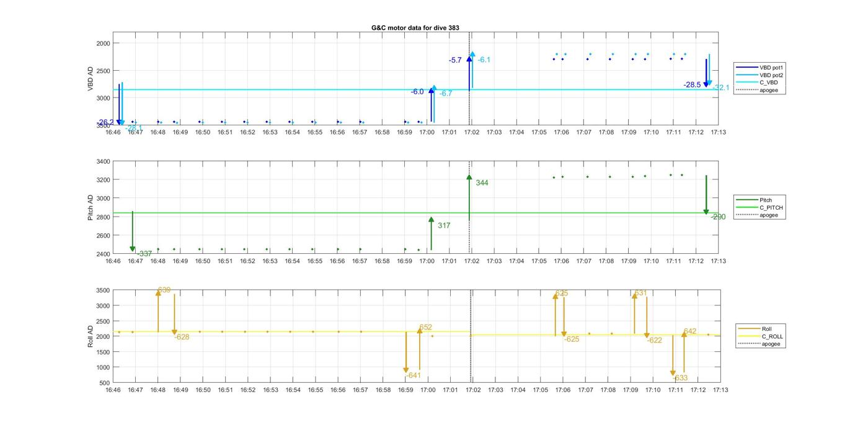Click the '3200' tick on Pitch axis

102,180
